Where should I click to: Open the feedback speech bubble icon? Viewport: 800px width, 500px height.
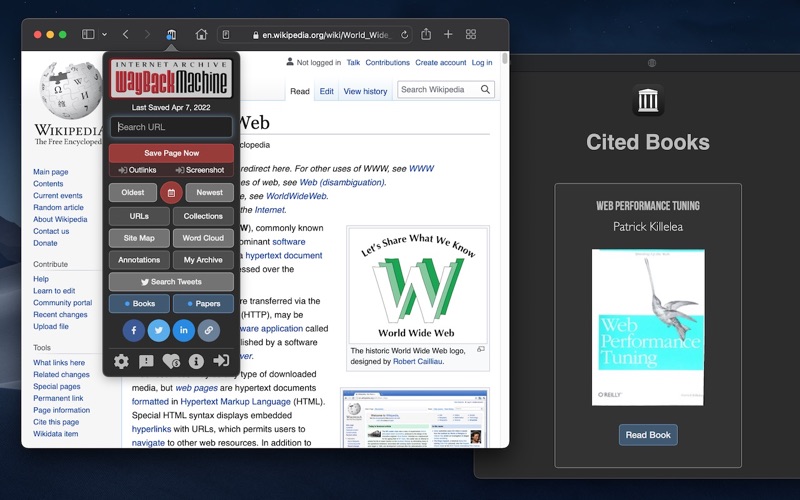coord(146,361)
